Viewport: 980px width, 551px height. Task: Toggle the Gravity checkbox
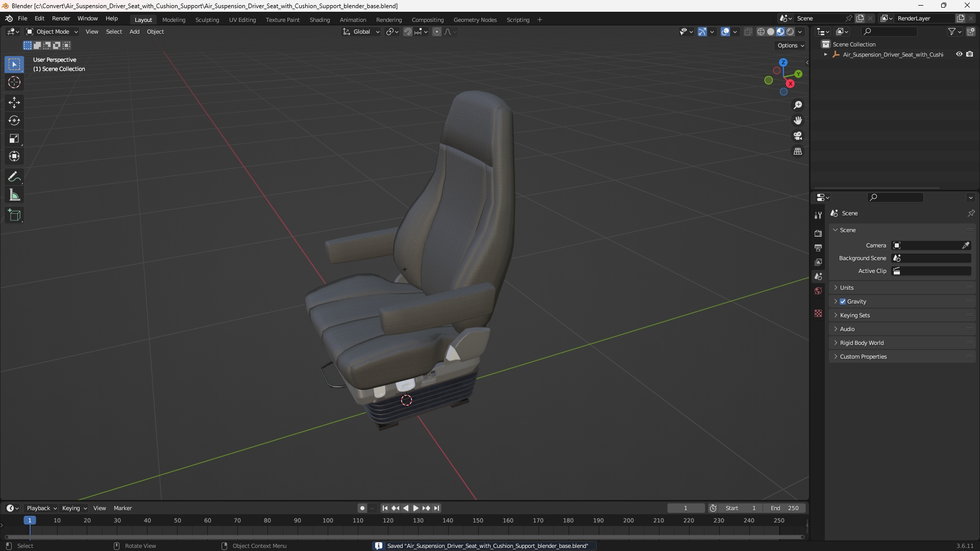coord(843,302)
